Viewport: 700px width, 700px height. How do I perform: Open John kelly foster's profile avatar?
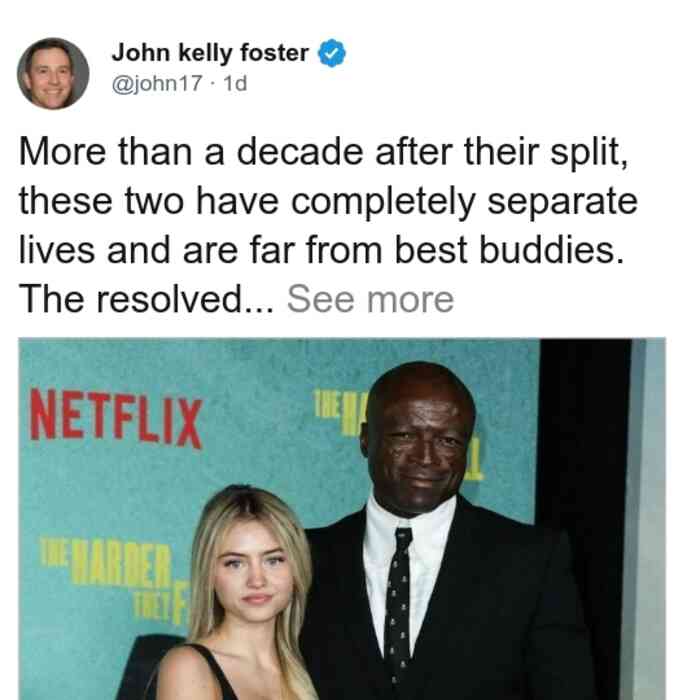(53, 74)
